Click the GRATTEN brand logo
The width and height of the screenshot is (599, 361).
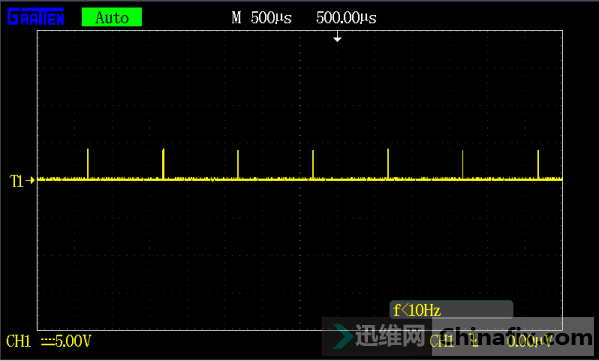pyautogui.click(x=36, y=17)
